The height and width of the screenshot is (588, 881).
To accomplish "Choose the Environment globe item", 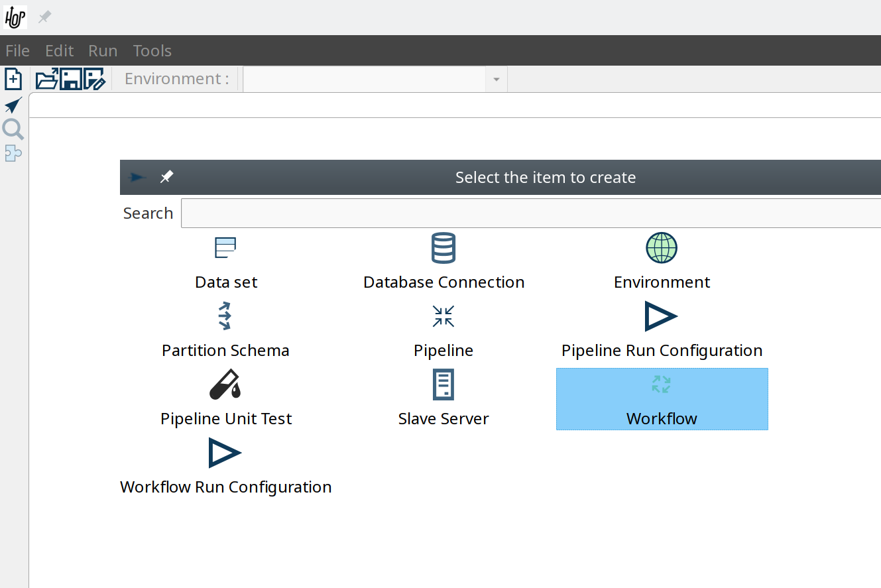I will [662, 261].
